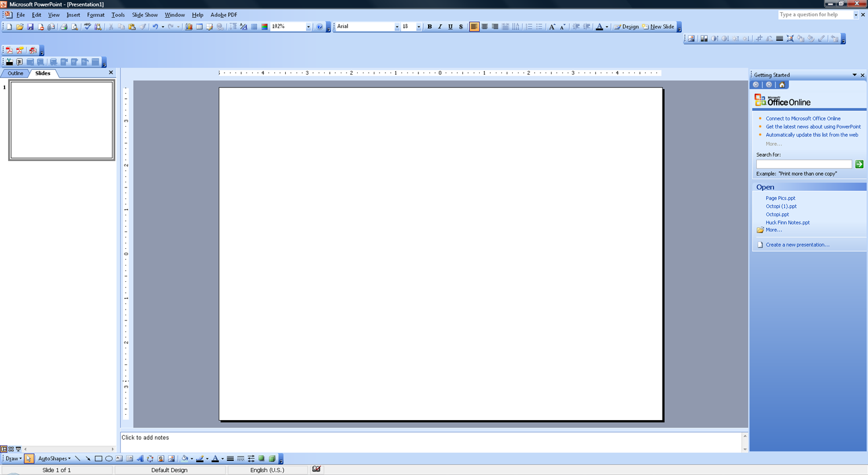868x475 pixels.
Task: Open Huck Finn Notes.ppt from recent files
Action: click(788, 222)
